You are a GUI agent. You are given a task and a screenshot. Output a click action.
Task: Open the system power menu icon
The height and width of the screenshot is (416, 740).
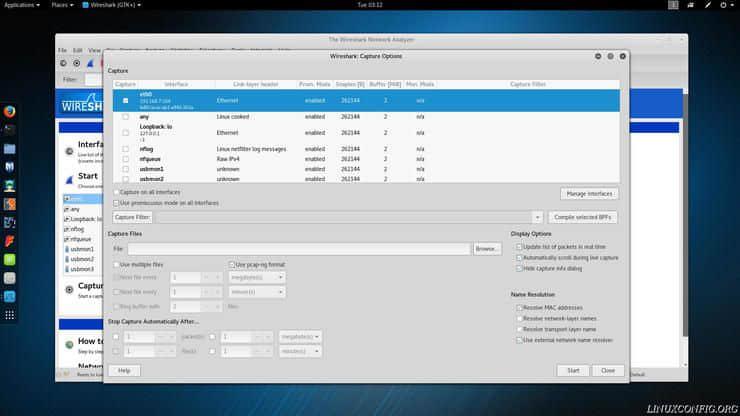click(x=725, y=5)
